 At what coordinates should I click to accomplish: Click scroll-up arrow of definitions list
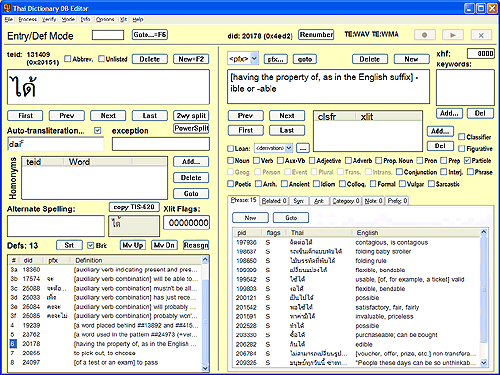(x=205, y=259)
